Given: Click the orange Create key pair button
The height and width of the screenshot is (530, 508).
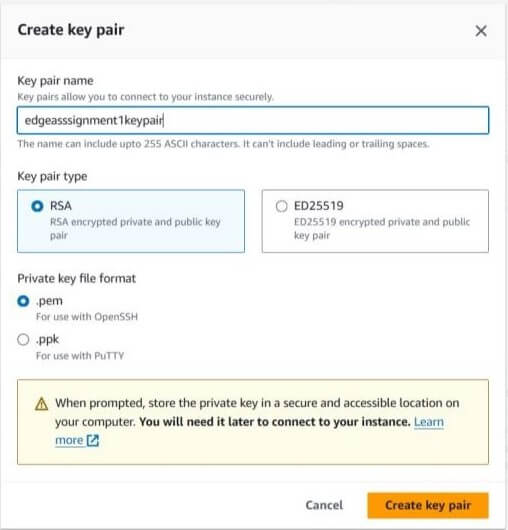Looking at the screenshot, I should pos(428,505).
